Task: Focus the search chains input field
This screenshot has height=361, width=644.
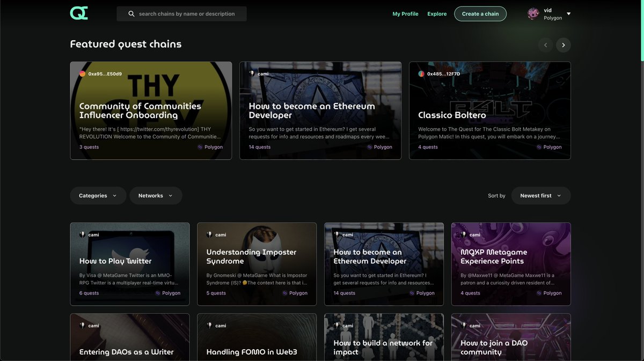Action: tap(181, 14)
